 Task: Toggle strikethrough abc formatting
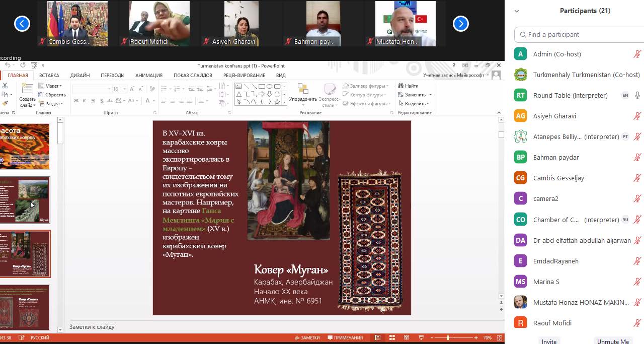(111, 101)
